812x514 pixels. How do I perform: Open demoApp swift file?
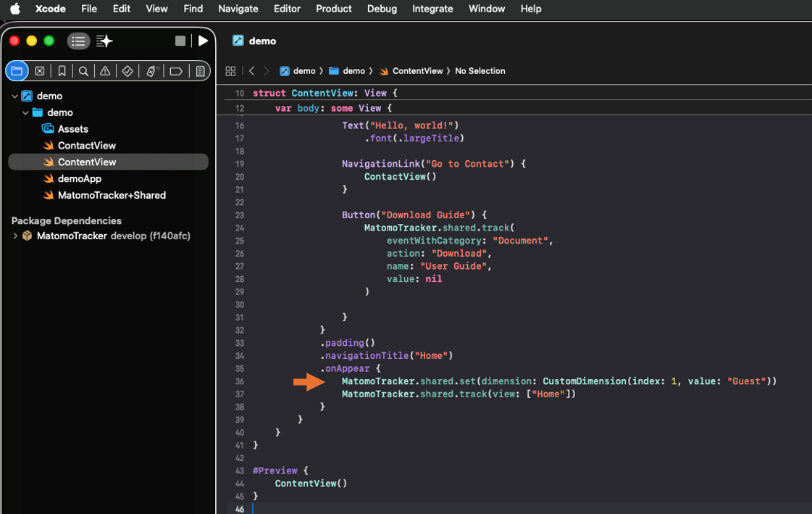pyautogui.click(x=79, y=179)
